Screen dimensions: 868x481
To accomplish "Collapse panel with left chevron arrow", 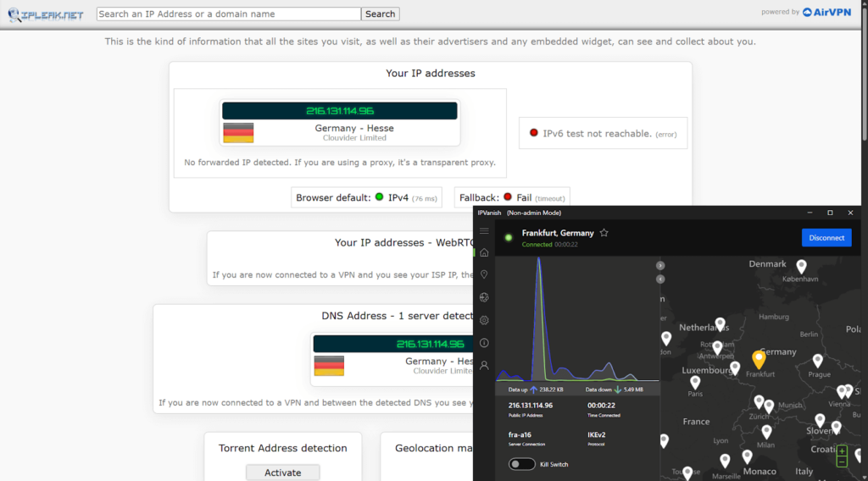I will [x=659, y=279].
